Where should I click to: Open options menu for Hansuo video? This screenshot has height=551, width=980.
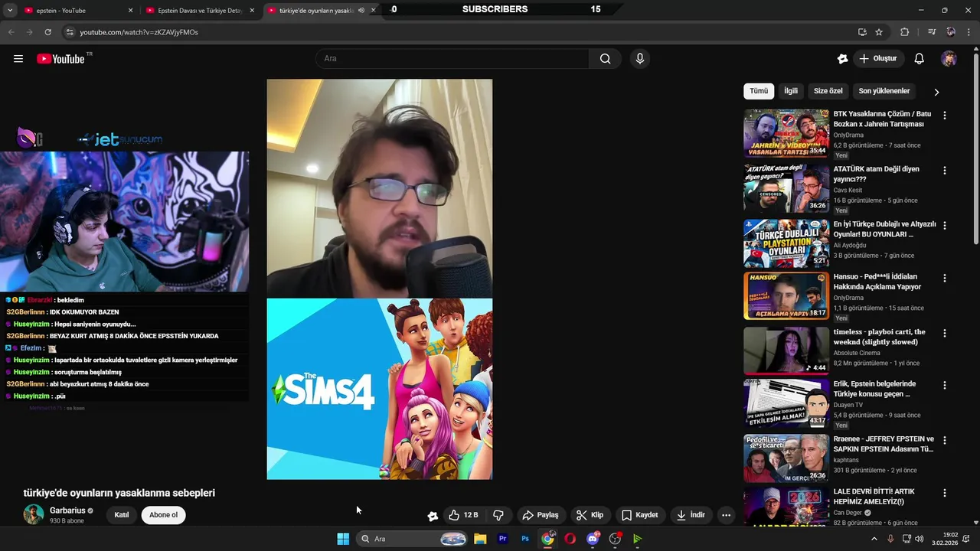[x=944, y=279]
